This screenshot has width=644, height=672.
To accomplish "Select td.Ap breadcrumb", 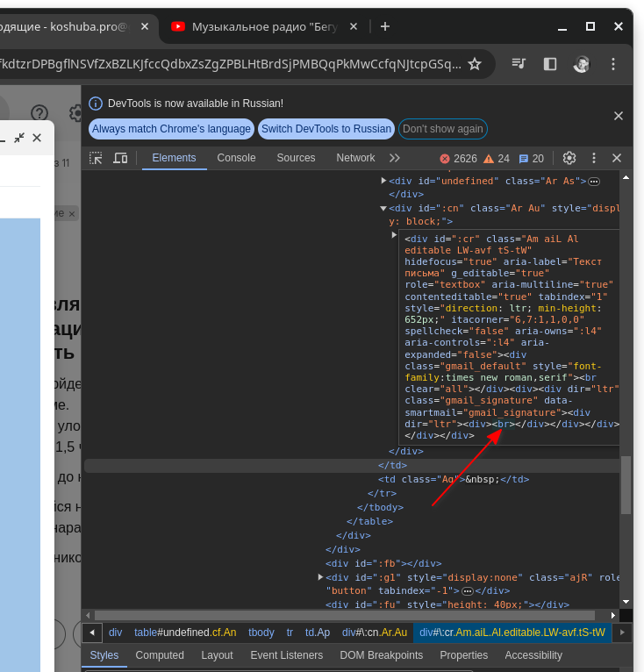I will (x=318, y=633).
